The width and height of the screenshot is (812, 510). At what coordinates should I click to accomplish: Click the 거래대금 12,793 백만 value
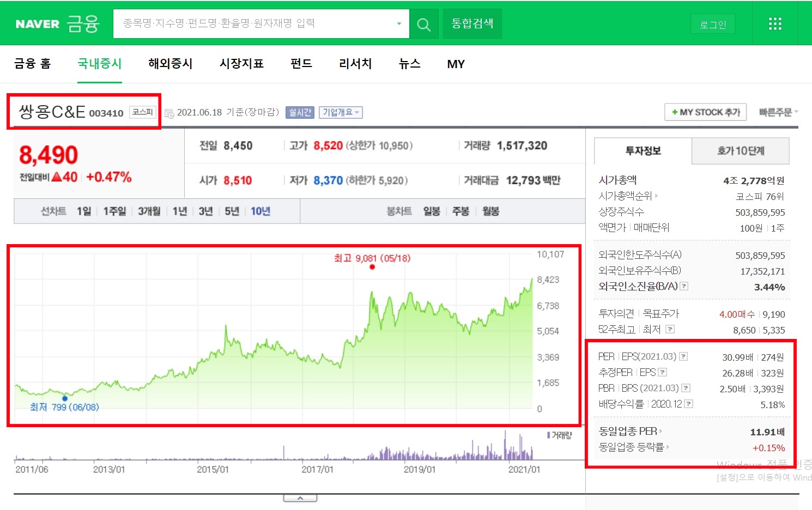[x=534, y=180]
